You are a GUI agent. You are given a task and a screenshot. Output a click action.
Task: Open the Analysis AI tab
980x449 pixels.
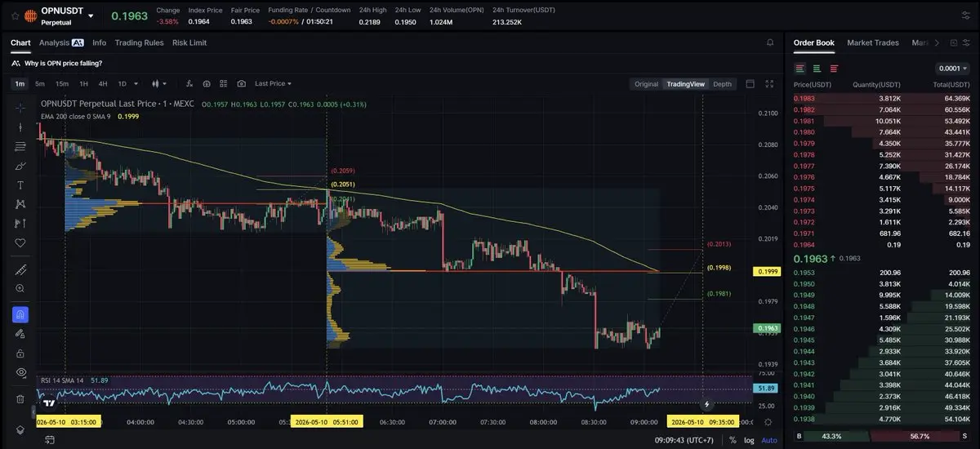61,42
